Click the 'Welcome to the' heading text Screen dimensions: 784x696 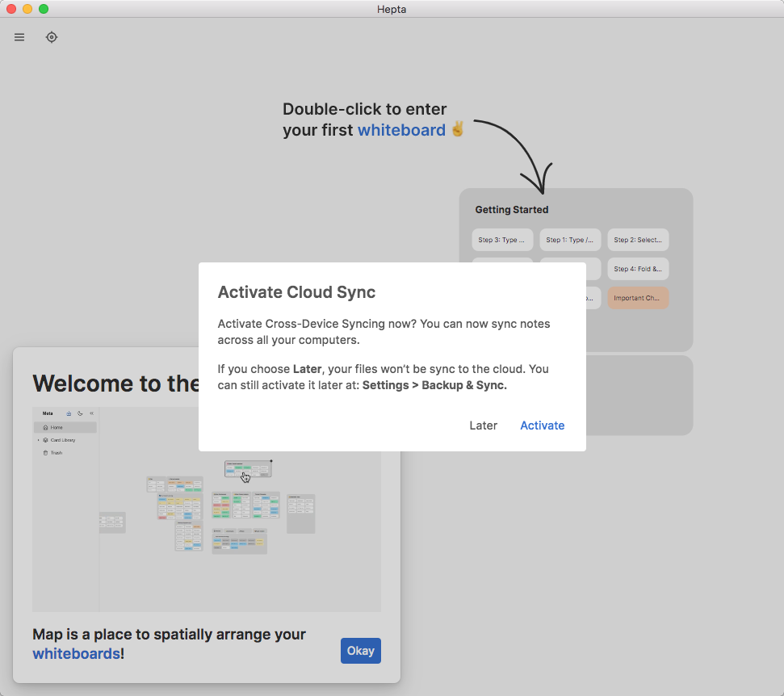pos(116,384)
